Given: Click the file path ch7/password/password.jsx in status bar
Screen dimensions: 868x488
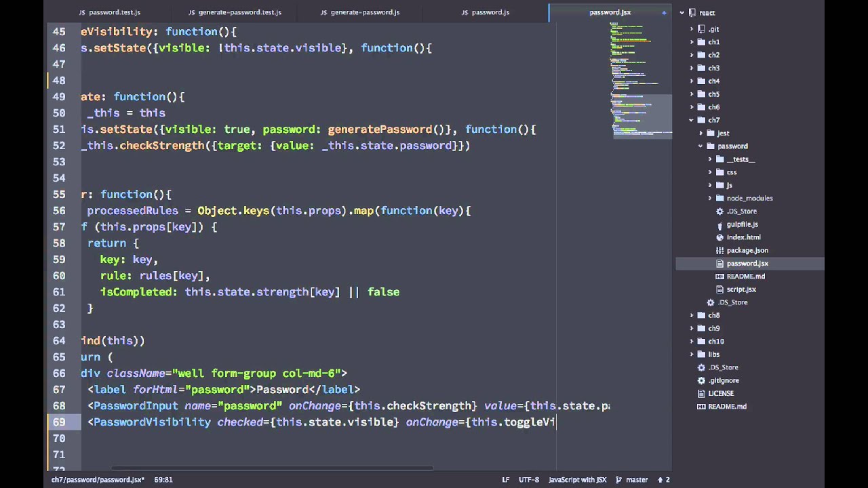Looking at the screenshot, I should tap(98, 480).
